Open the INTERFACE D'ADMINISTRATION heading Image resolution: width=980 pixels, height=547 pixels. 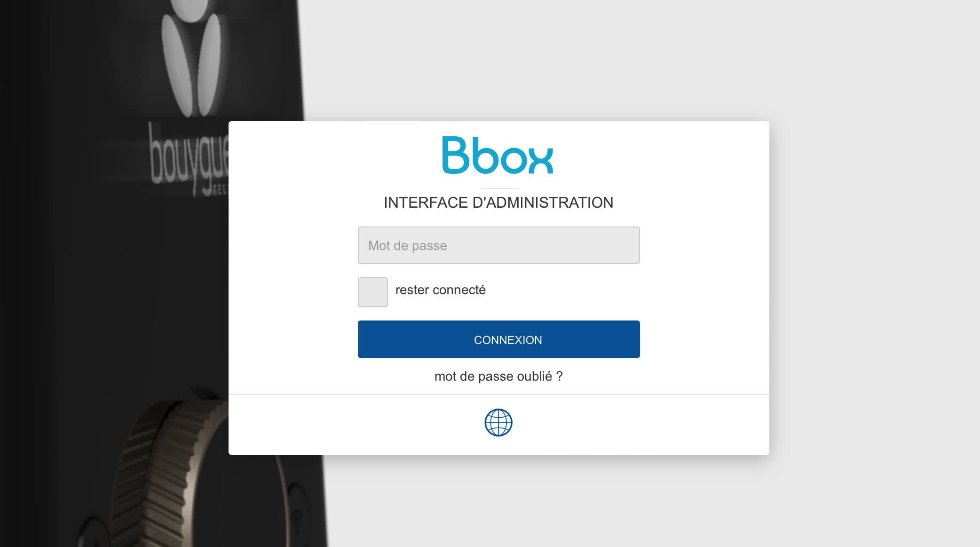coord(498,203)
